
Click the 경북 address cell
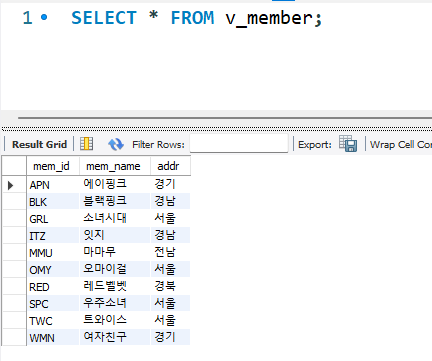tap(170, 286)
